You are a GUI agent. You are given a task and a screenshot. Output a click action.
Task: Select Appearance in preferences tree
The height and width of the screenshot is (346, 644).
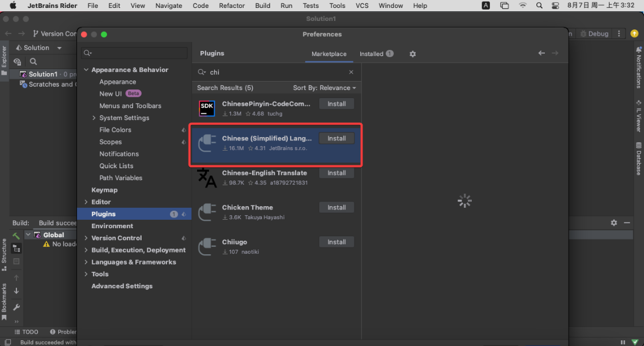tap(117, 82)
